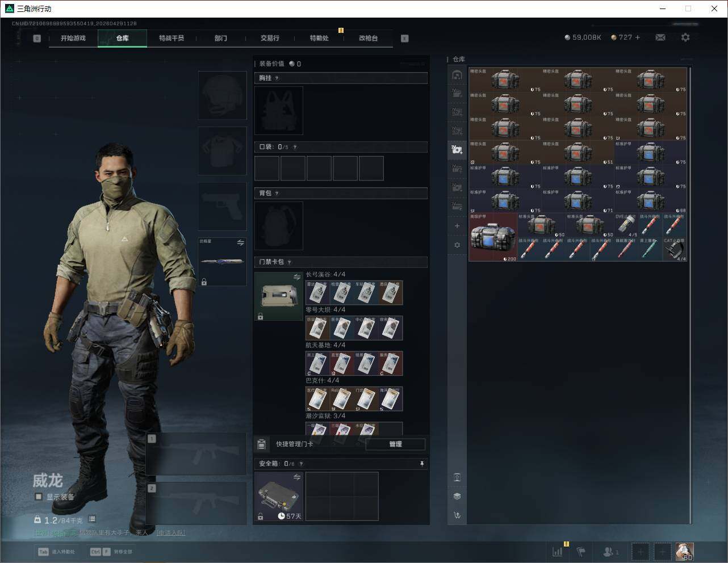Click the 申请入队 link
Screen dimensions: 728x563
click(171, 533)
